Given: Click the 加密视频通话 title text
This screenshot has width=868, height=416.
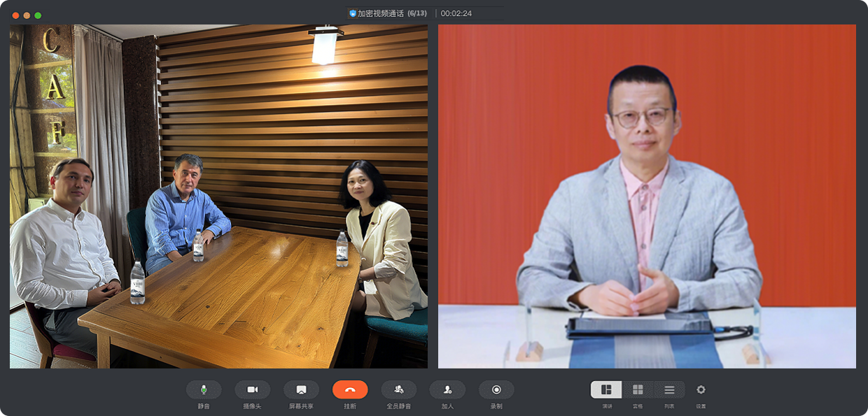Looking at the screenshot, I should (381, 13).
